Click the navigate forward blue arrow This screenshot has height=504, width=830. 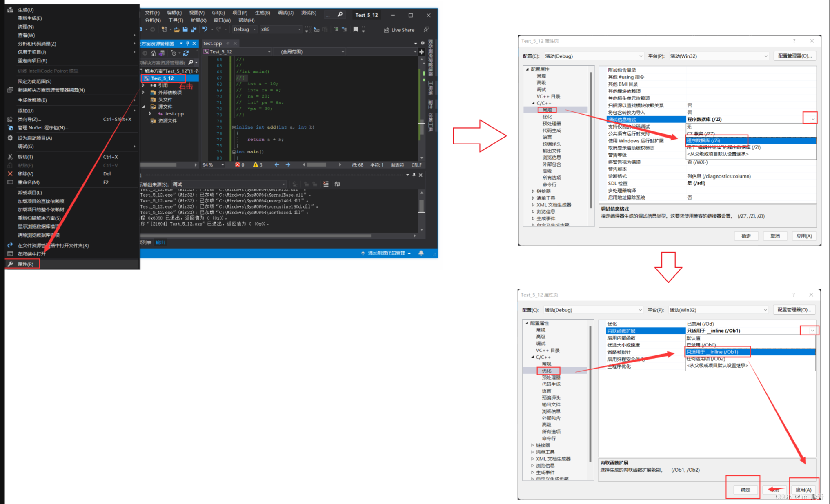pyautogui.click(x=288, y=165)
